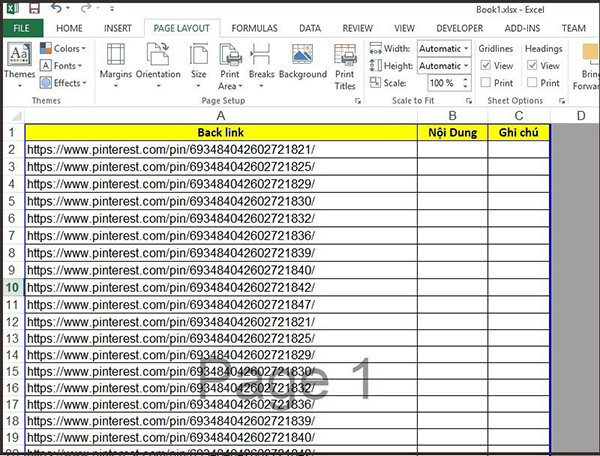Click the Save icon in quick access toolbar
Screen dimensions: 600x456
coord(34,8)
